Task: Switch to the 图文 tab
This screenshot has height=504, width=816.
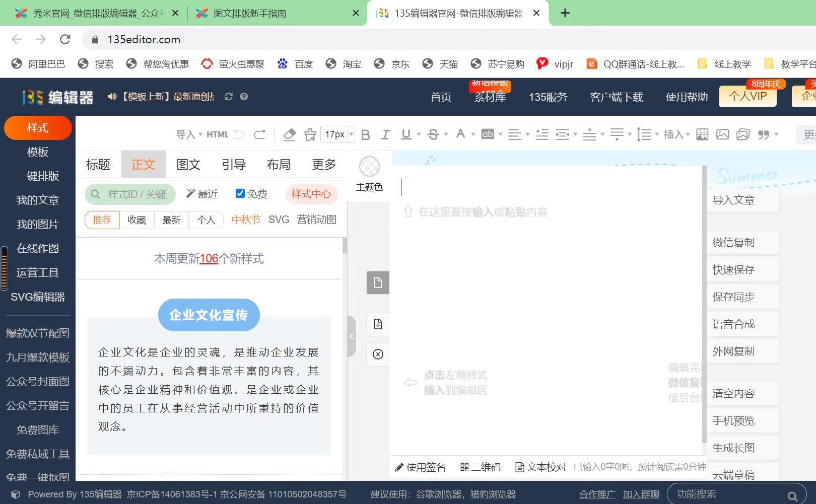Action: [188, 164]
